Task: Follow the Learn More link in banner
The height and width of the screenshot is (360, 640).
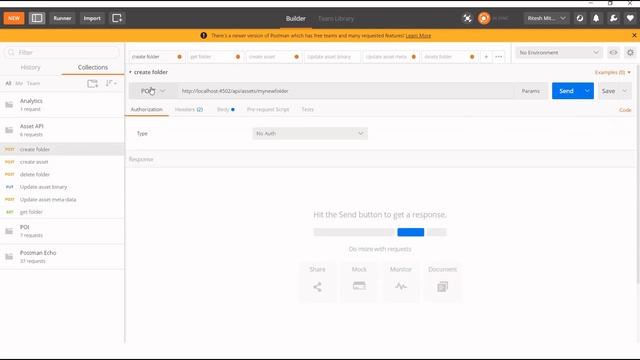Action: tap(418, 36)
